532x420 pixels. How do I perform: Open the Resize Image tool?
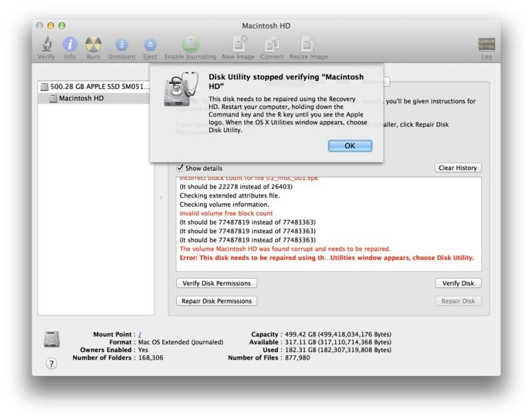[x=309, y=45]
